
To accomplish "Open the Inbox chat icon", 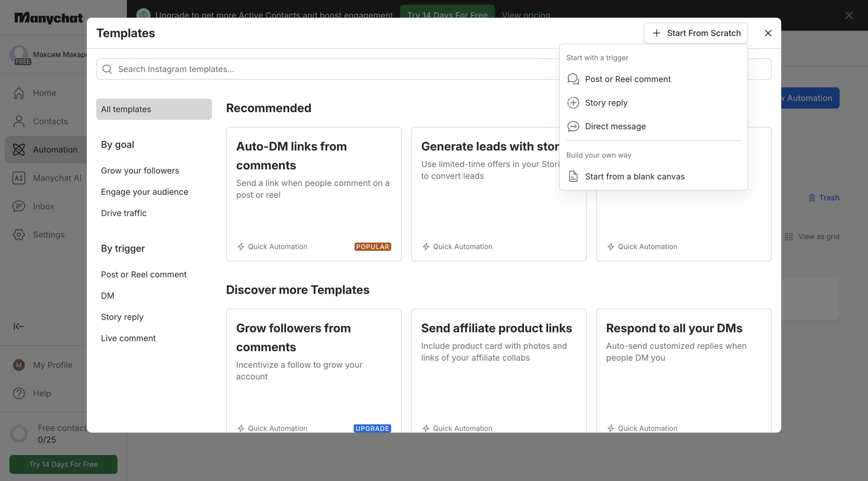I will [19, 206].
